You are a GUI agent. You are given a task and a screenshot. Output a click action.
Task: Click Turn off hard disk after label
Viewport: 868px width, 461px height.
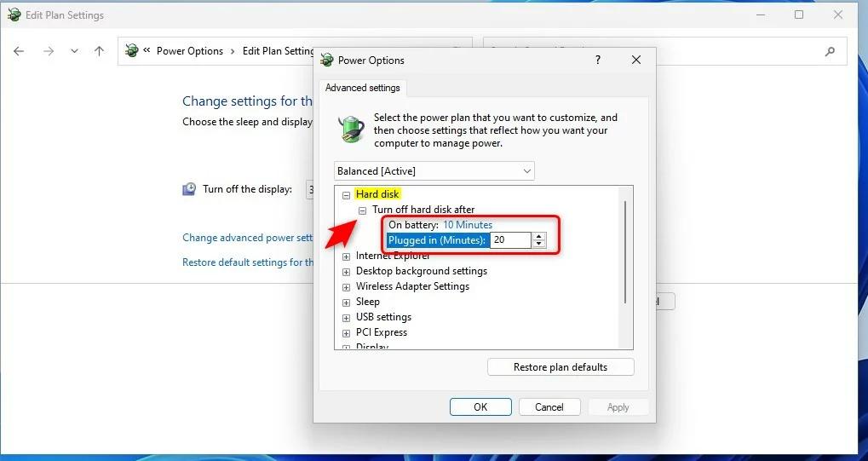coord(423,210)
